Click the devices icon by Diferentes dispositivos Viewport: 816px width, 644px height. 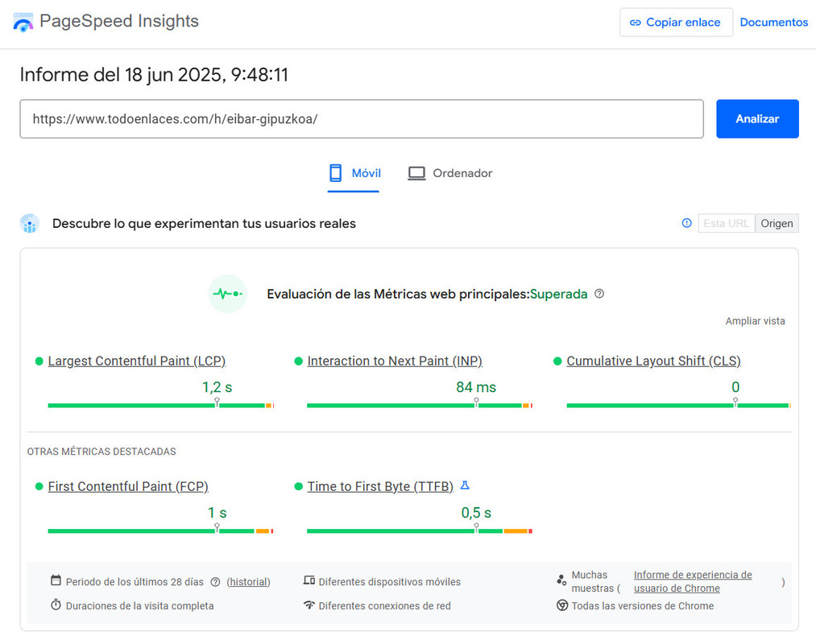pyautogui.click(x=309, y=580)
